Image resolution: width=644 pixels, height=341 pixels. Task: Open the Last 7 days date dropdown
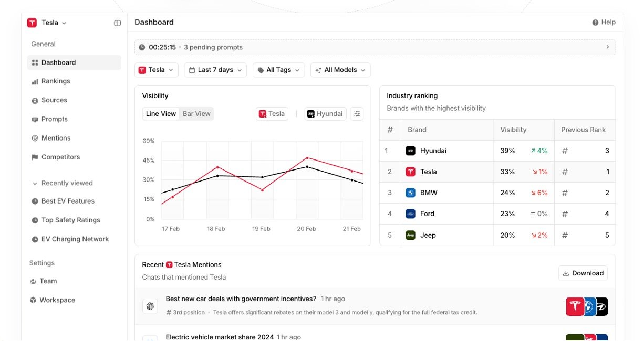pyautogui.click(x=215, y=70)
